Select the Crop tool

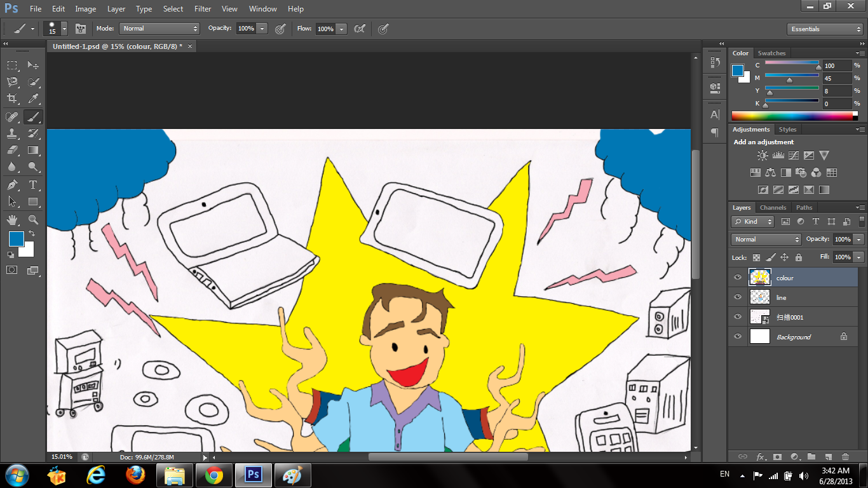(x=12, y=98)
